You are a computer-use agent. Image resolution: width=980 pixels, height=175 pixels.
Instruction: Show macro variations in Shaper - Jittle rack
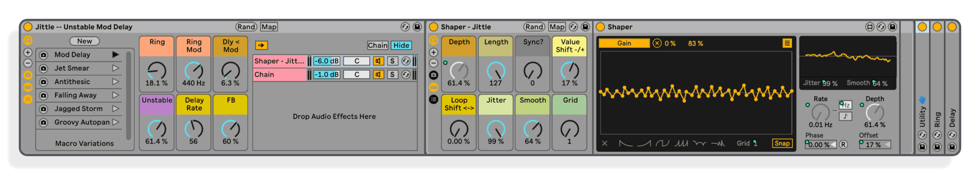[433, 75]
